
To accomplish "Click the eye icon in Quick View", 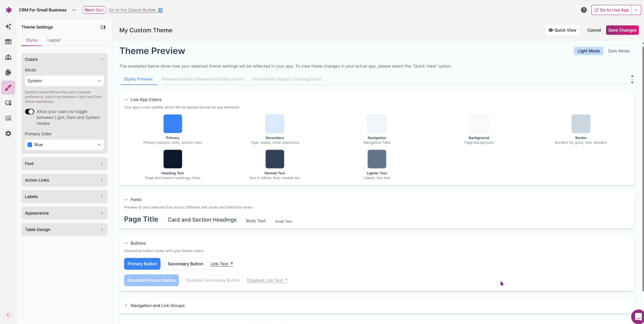I will pyautogui.click(x=551, y=30).
